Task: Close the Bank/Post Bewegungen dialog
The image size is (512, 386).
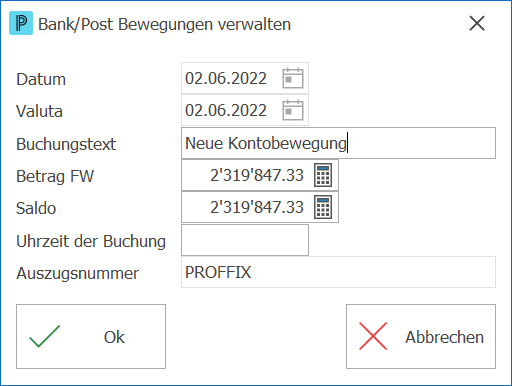Action: (x=477, y=24)
